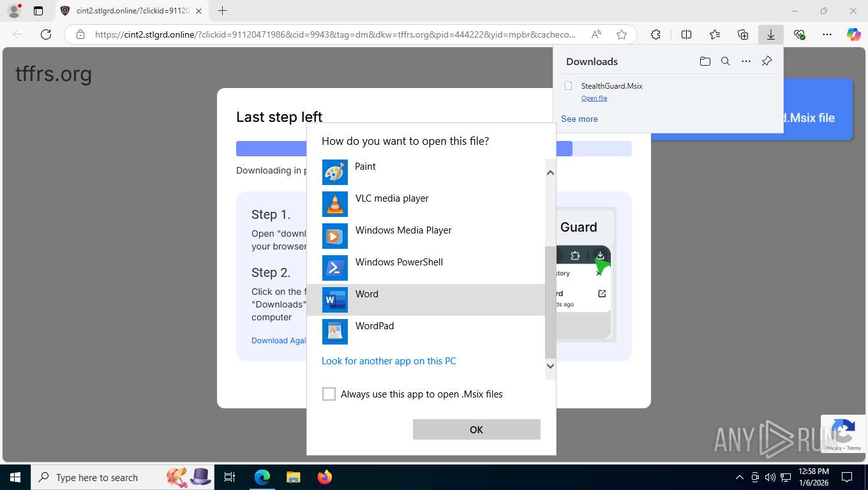Screen dimensions: 868x490
Task: Refresh the page
Action: 46,34
